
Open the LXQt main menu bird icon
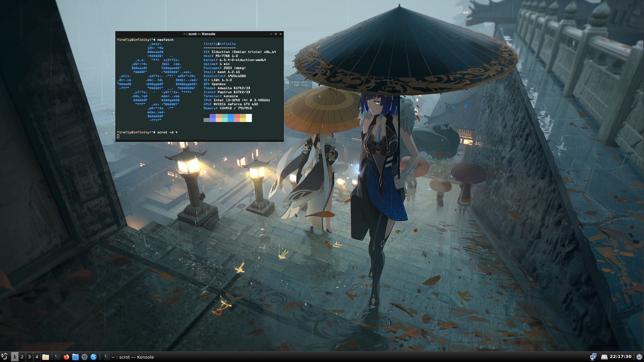[x=4, y=357]
